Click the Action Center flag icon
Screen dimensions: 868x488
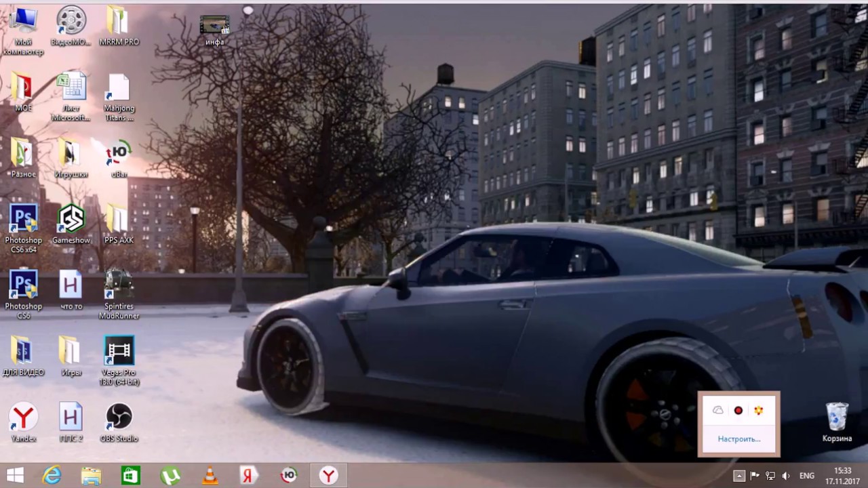755,476
